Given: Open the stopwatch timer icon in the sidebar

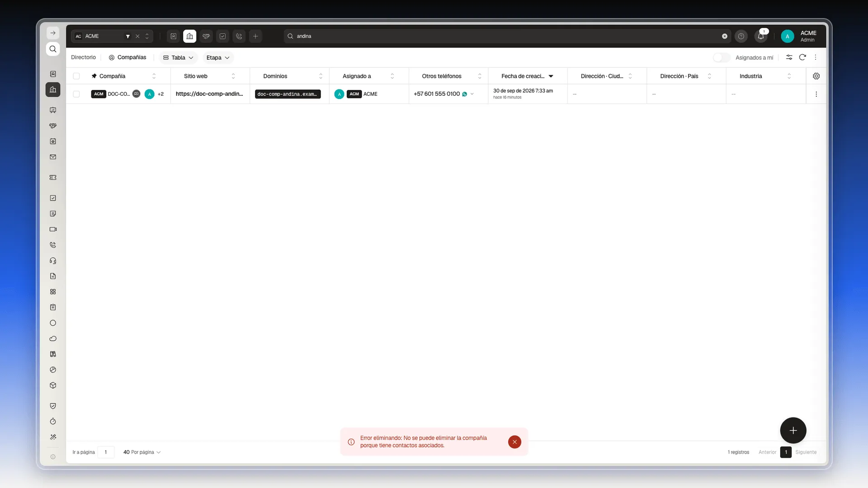Looking at the screenshot, I should pyautogui.click(x=53, y=422).
